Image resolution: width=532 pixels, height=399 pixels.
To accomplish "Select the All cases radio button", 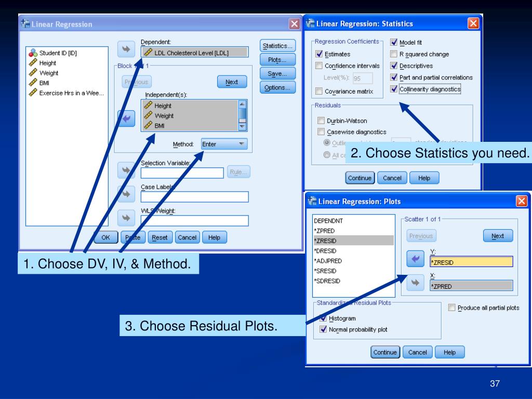I will tap(327, 155).
